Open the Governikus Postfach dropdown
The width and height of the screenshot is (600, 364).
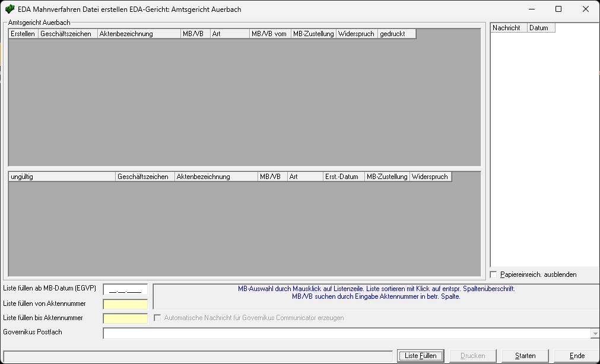pos(595,334)
